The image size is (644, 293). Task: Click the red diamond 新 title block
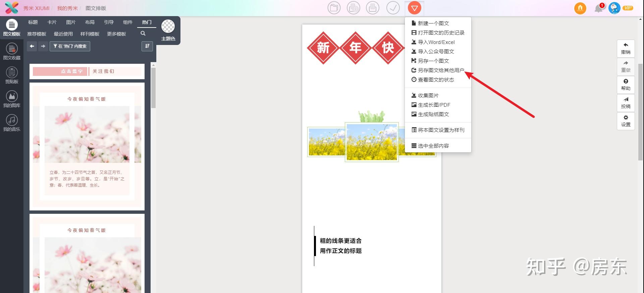coord(323,48)
